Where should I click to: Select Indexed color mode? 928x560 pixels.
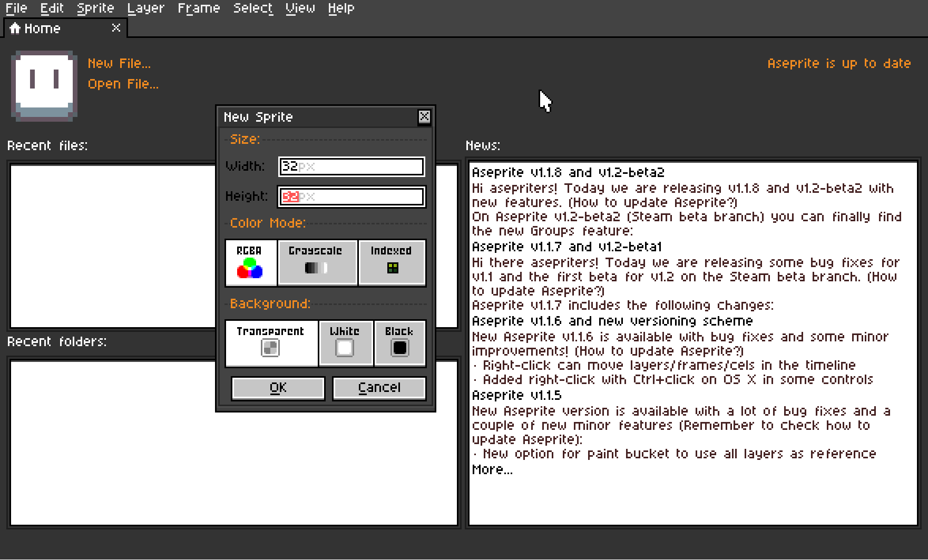[x=392, y=263]
